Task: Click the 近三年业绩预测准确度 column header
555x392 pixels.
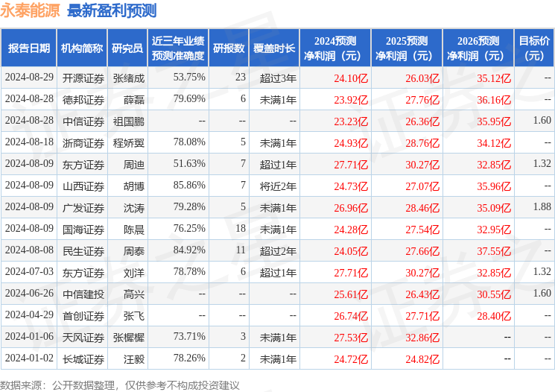Action: pyautogui.click(x=178, y=48)
